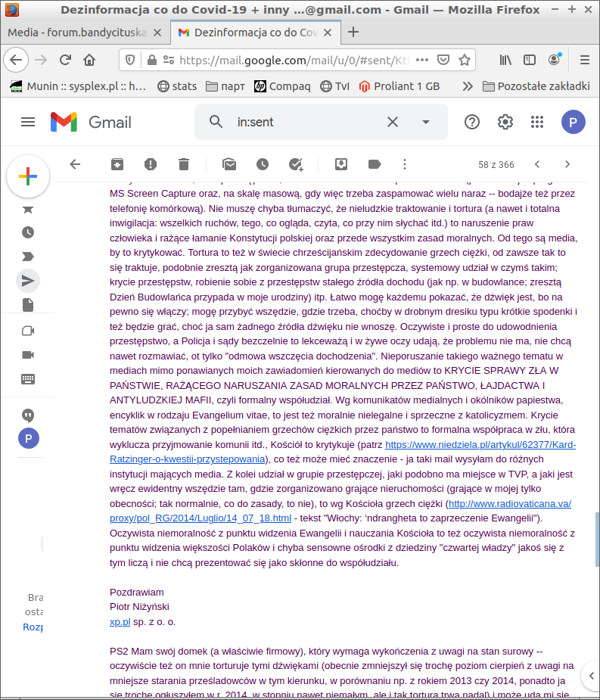This screenshot has height=700, width=600.
Task: Open Firefox Library icon
Action: (x=505, y=59)
